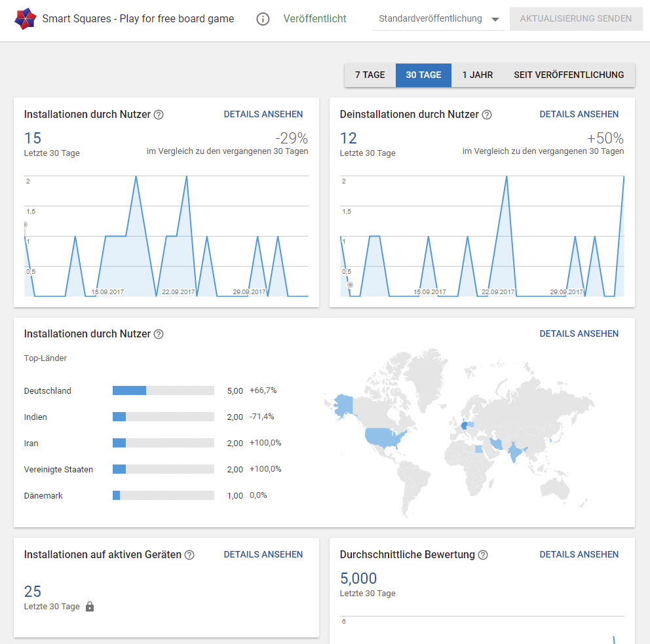Click the 15 installs total value
Screen dimensions: 650x644
pos(33,138)
